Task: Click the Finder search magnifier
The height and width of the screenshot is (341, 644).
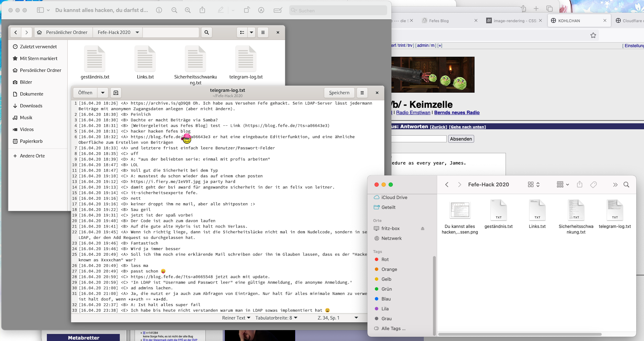Action: (626, 185)
